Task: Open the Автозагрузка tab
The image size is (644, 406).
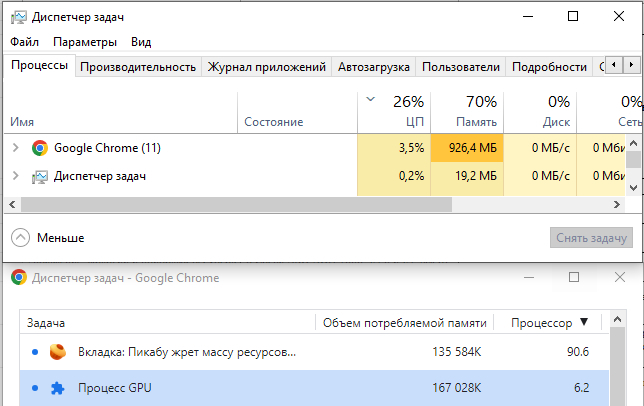Action: coord(374,67)
